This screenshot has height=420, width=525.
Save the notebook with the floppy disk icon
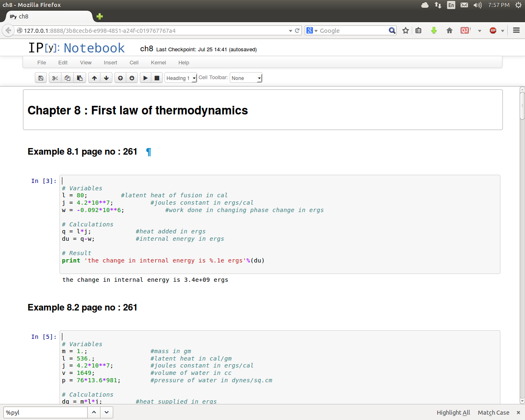(x=41, y=78)
